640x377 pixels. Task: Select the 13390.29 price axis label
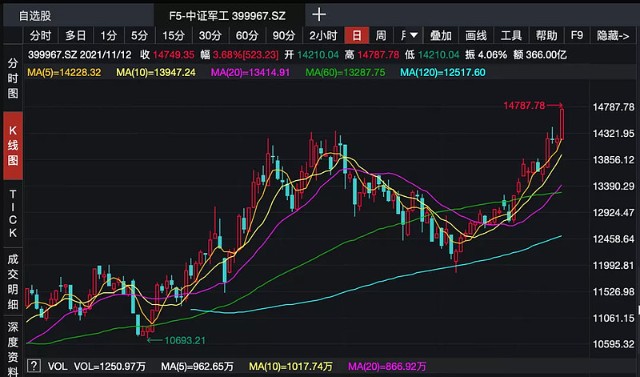pos(613,186)
